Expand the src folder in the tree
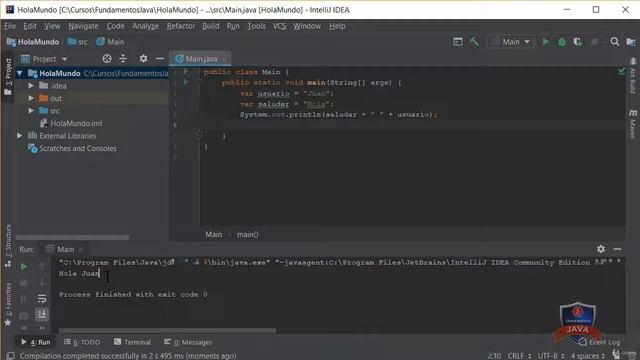The image size is (640, 360). [x=31, y=111]
